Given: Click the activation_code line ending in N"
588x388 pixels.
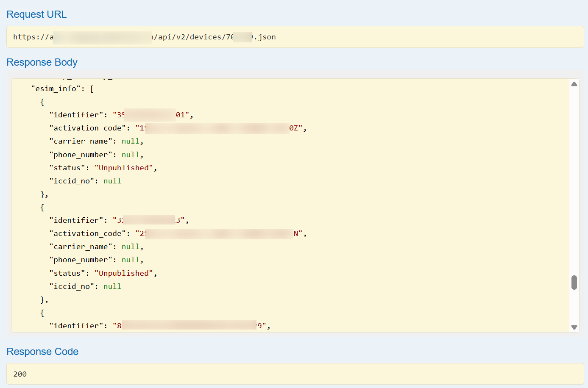Looking at the screenshot, I should tap(178, 233).
